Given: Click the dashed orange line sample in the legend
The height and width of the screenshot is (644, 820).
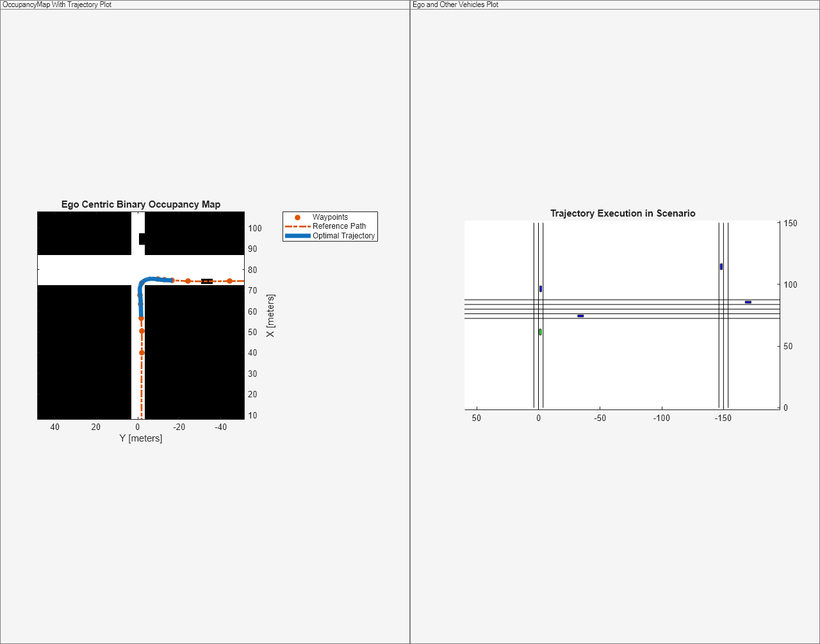Looking at the screenshot, I should [297, 226].
